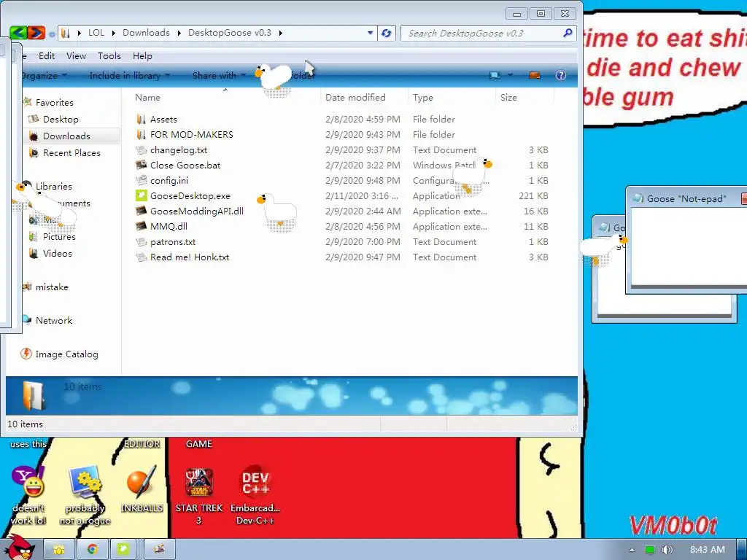Click the volume speaker tray icon
Viewport: 747px width, 560px height.
tap(667, 550)
